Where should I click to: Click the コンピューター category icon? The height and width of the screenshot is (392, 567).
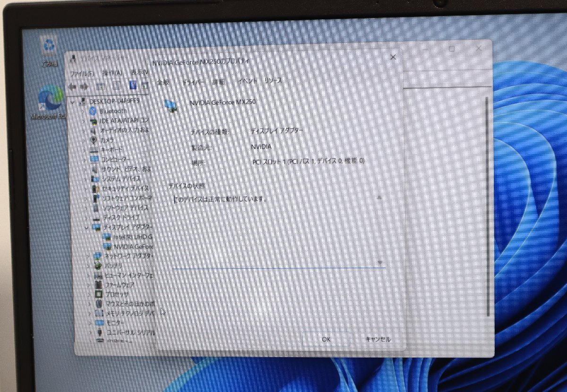94,160
